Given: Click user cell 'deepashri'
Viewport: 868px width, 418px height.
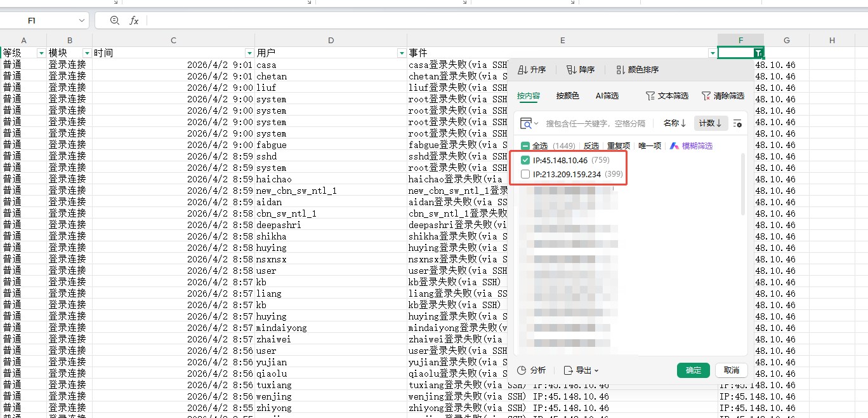Looking at the screenshot, I should 331,225.
